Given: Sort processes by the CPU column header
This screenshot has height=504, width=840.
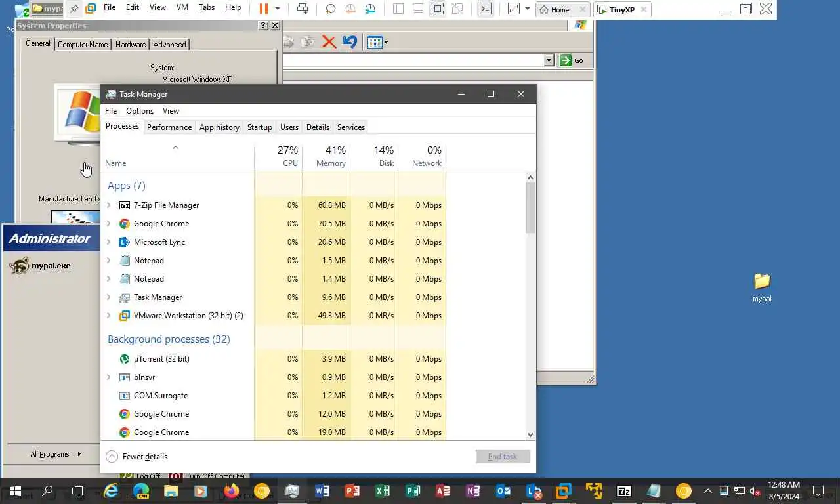Looking at the screenshot, I should [278, 156].
